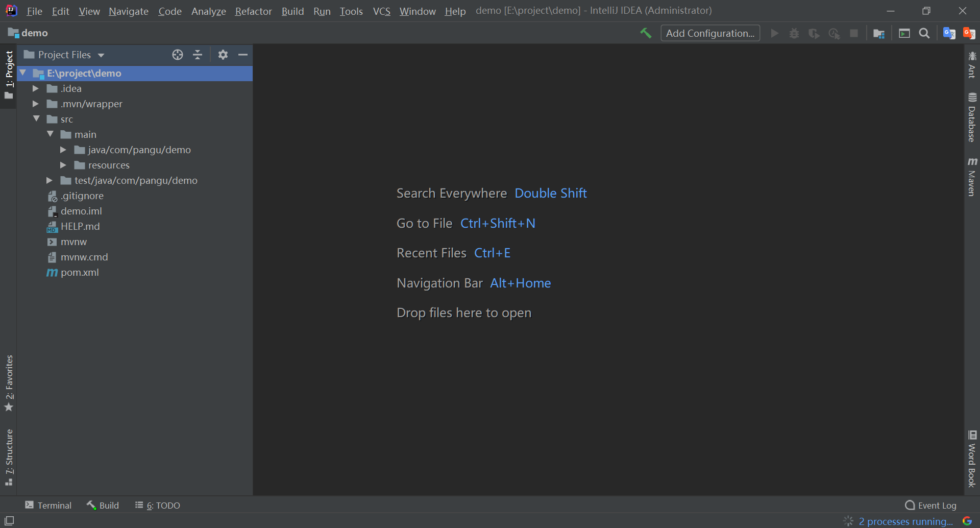Screen dimensions: 980x528
Task: Open the Refactor menu
Action: [253, 11]
